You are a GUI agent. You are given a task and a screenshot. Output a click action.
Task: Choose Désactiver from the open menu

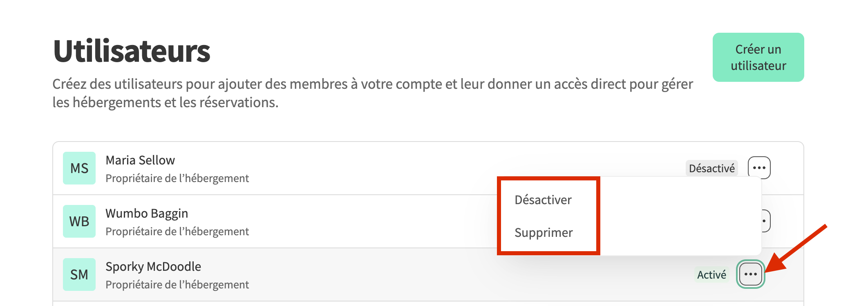point(543,200)
